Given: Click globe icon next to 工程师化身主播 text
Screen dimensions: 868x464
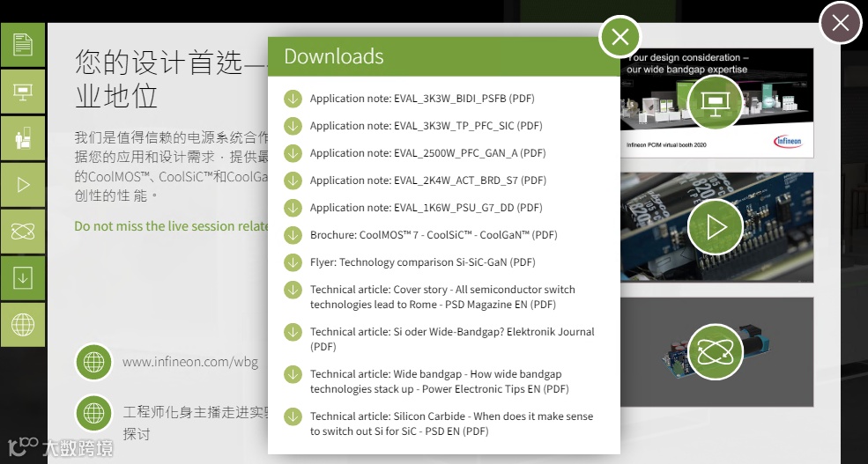Looking at the screenshot, I should pos(93,413).
